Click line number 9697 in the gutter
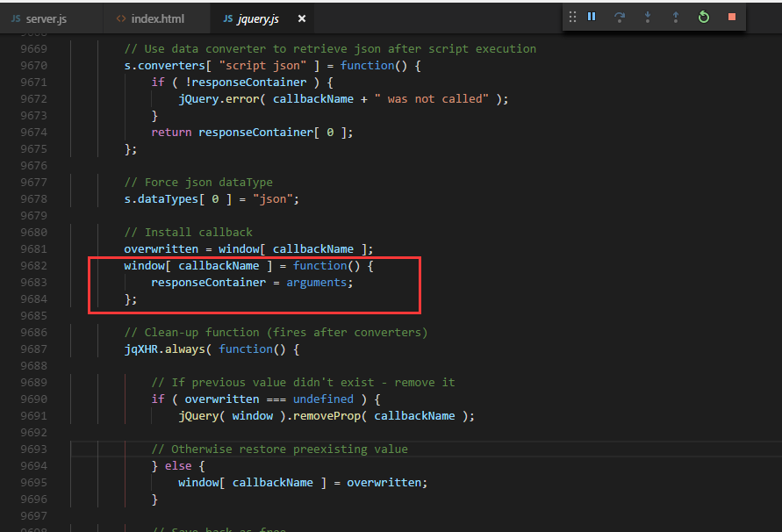 point(34,516)
